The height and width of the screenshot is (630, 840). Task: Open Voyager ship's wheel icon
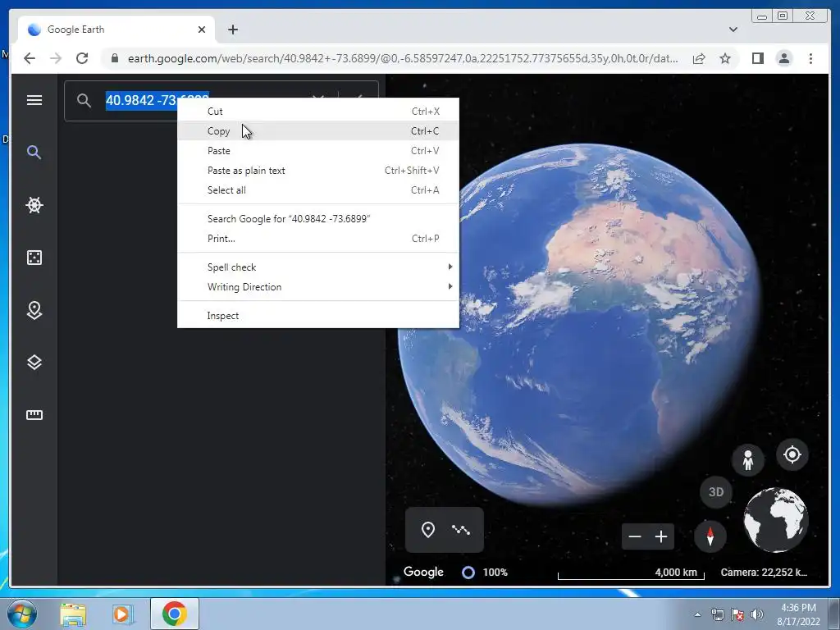pos(34,204)
